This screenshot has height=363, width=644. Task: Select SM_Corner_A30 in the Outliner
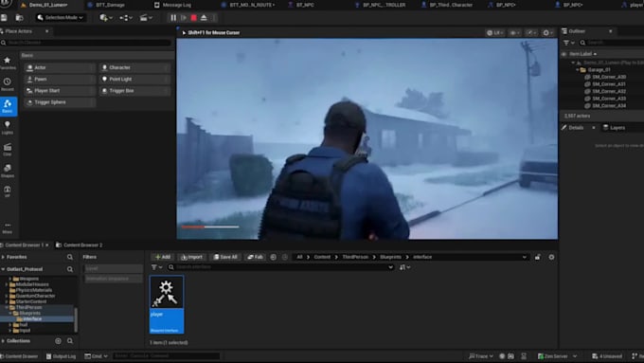pos(609,77)
